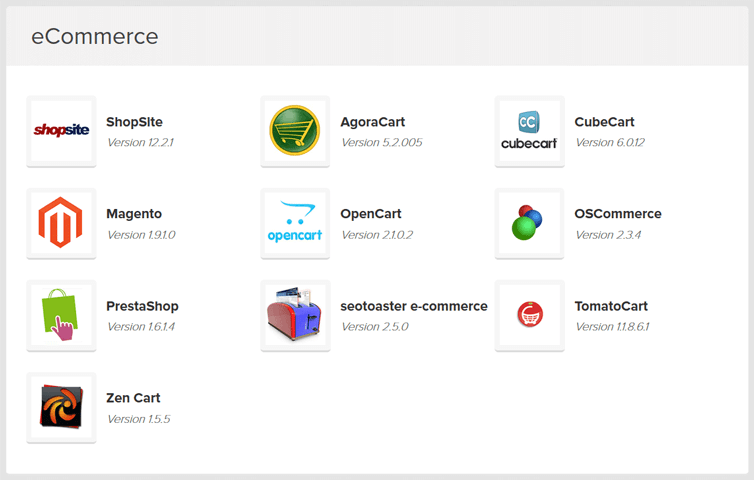Open the ShopSite logo icon
754x480 pixels.
pyautogui.click(x=61, y=131)
